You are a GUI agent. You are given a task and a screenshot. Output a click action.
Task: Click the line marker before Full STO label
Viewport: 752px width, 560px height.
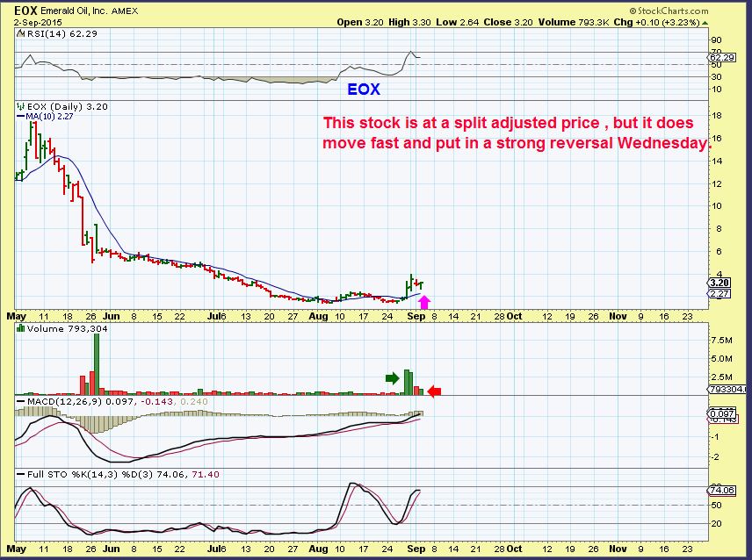pyautogui.click(x=20, y=474)
